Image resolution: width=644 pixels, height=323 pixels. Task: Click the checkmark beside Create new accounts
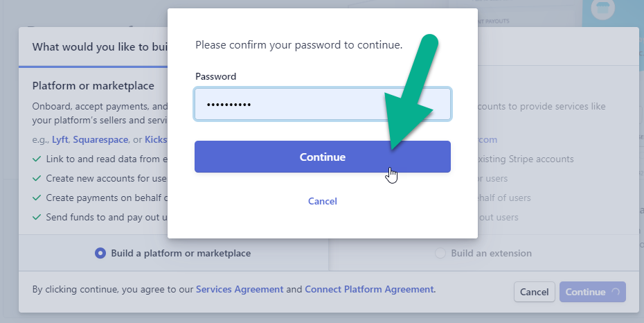pos(37,178)
